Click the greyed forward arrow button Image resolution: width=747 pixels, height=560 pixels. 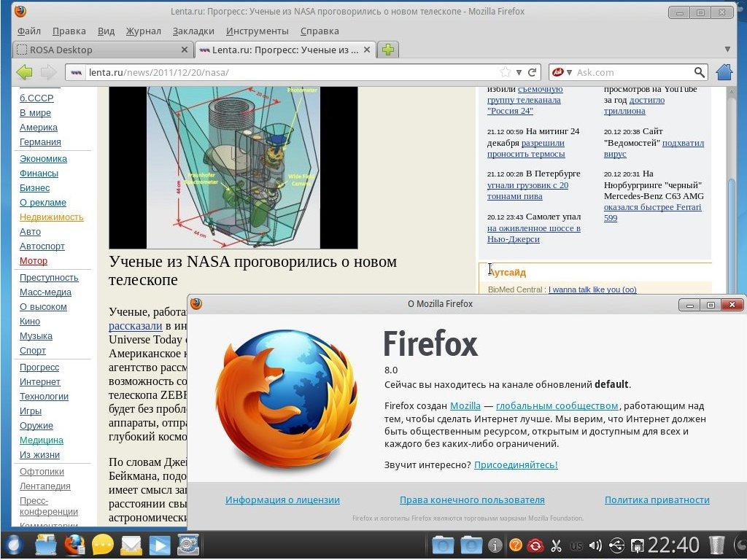click(x=49, y=72)
